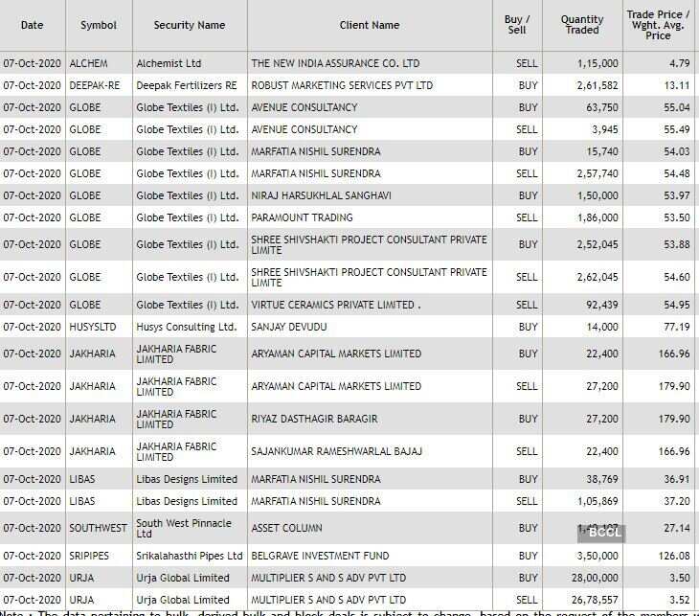
Task: Select the SOUTHWEST symbol cell
Action: coord(98,528)
